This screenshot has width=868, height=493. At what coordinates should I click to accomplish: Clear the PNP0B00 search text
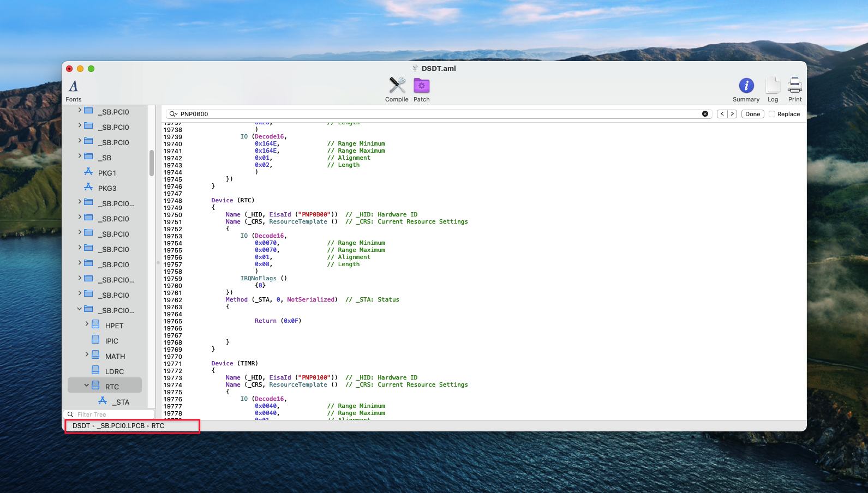(x=705, y=114)
